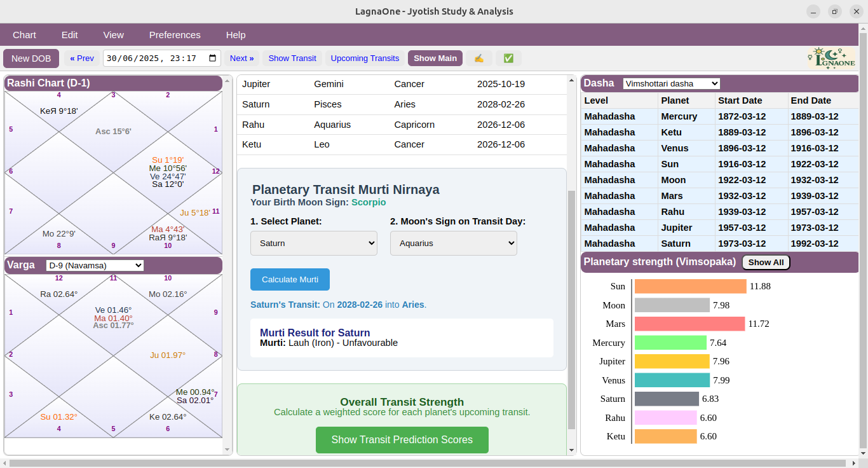The image size is (868, 468).
Task: Click the window's right vertical scrollbar
Action: tap(863, 240)
